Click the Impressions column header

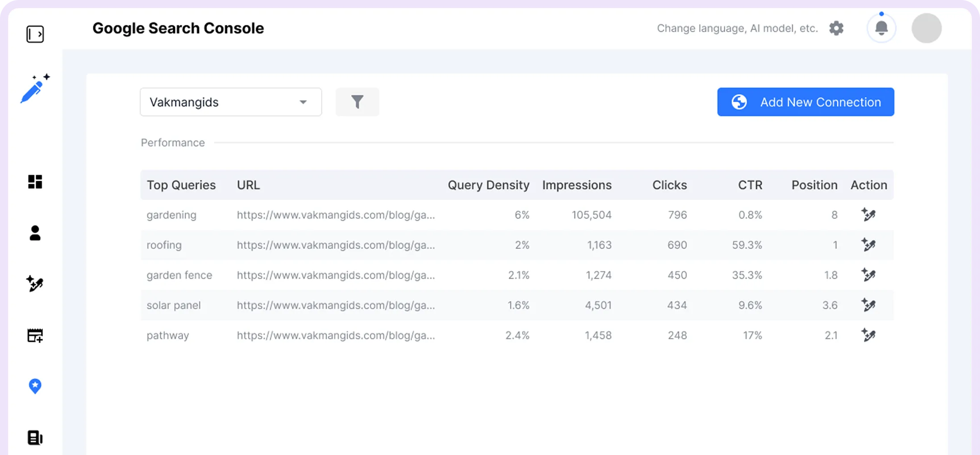point(577,185)
